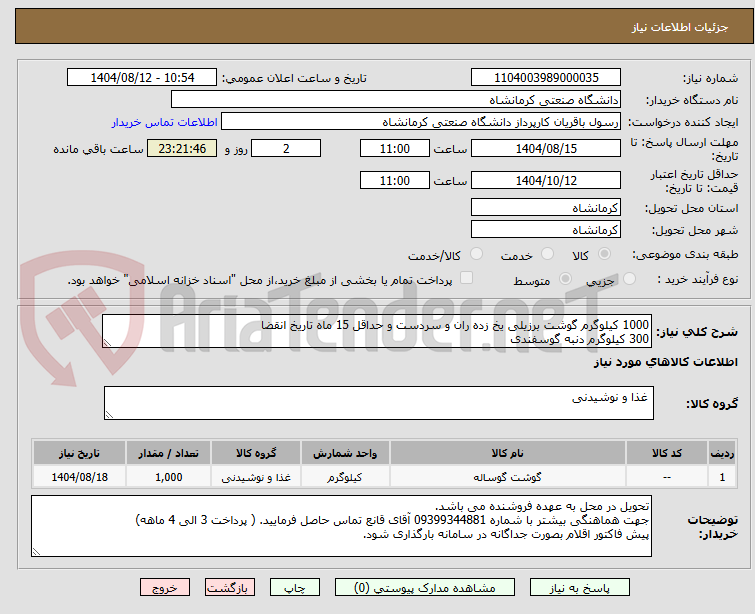Screen dimensions: 755x614
Task: Click the ردیف column header
Action: (x=722, y=453)
